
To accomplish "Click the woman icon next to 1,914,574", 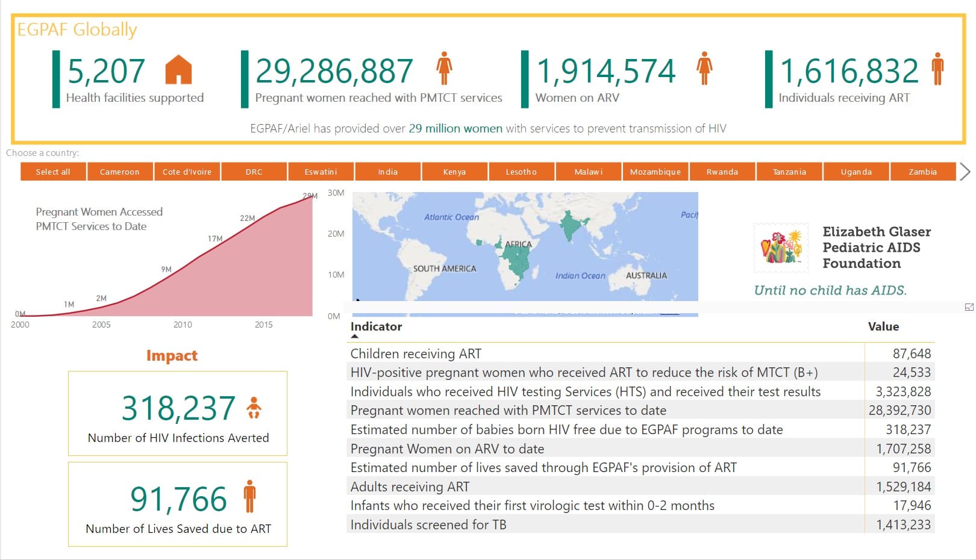I will click(x=704, y=69).
